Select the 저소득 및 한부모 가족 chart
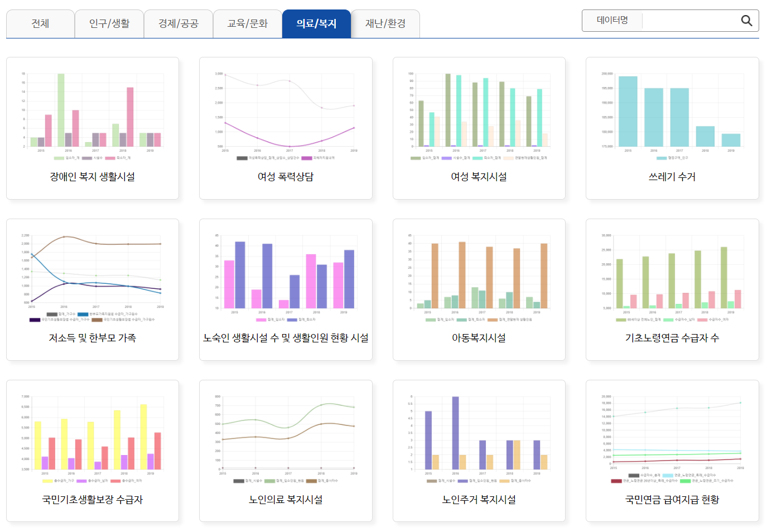Viewport: 767px width, 532px height. 93,289
